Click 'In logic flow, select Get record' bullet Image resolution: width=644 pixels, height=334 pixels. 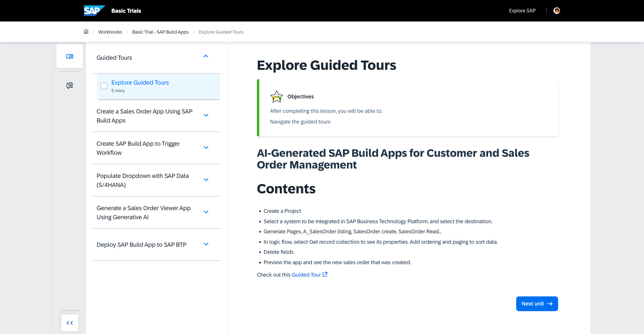tap(381, 242)
